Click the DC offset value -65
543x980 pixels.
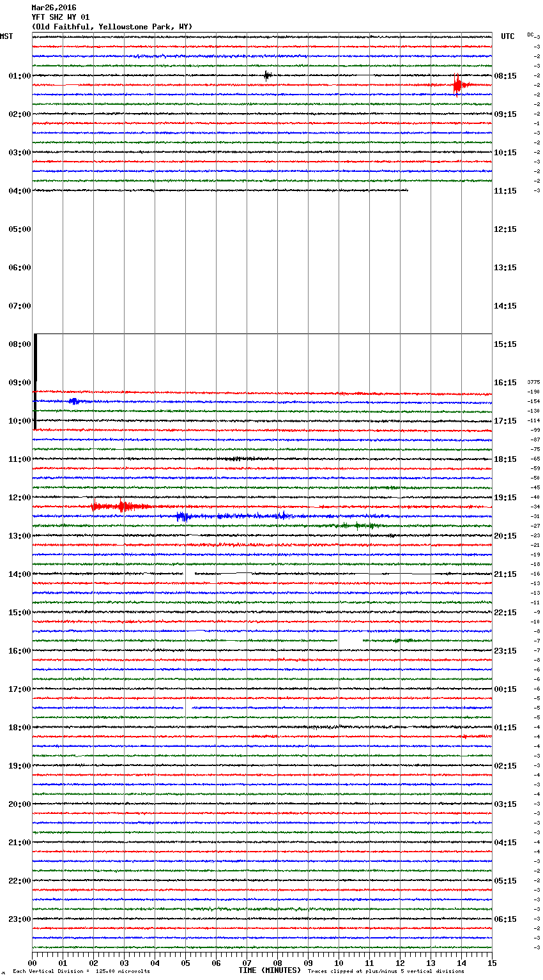535,459
